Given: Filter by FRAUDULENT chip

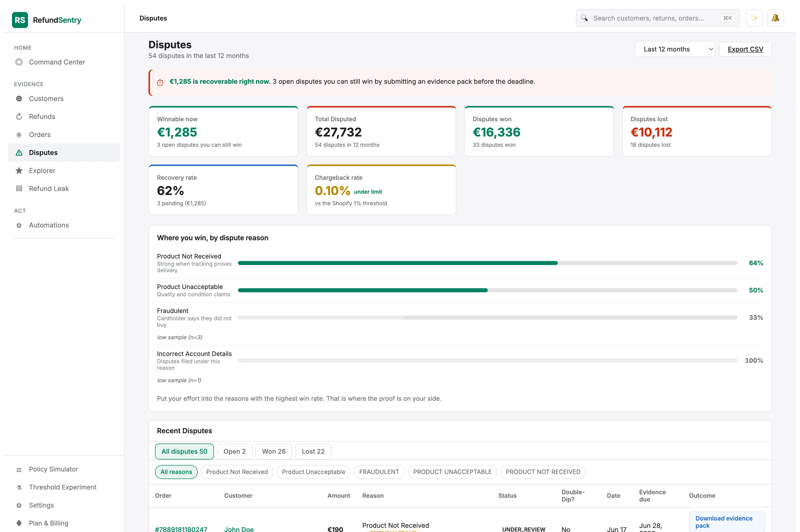Looking at the screenshot, I should [x=379, y=472].
